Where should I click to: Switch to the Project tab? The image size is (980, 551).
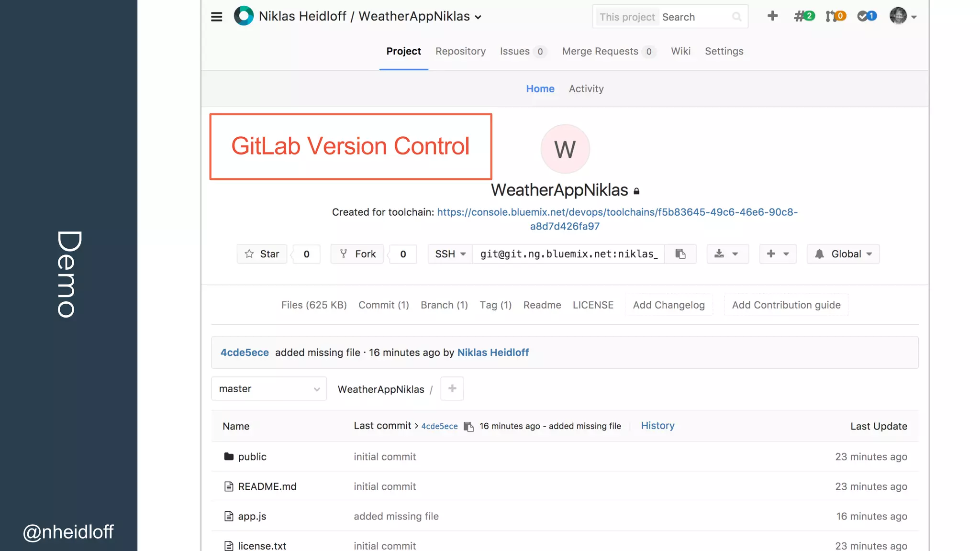[403, 51]
